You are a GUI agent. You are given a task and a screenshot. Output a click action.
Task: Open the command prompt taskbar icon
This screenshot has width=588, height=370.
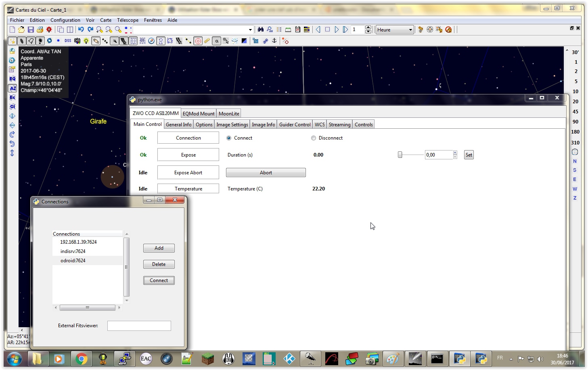(437, 359)
